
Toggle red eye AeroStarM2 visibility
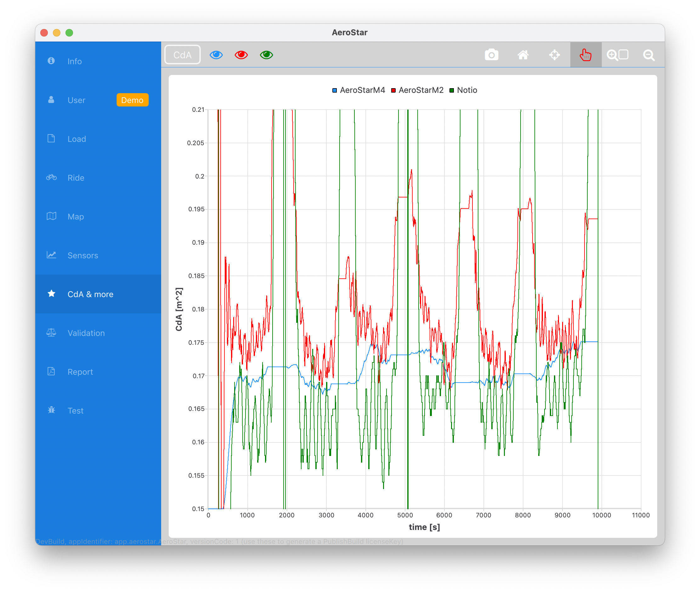241,55
